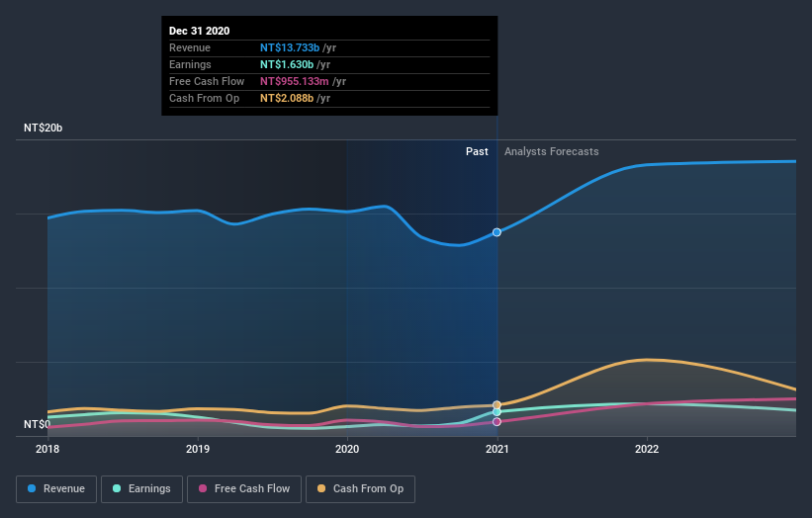The height and width of the screenshot is (518, 812).
Task: Toggle the Free Cash Flow legend button
Action: (x=244, y=489)
